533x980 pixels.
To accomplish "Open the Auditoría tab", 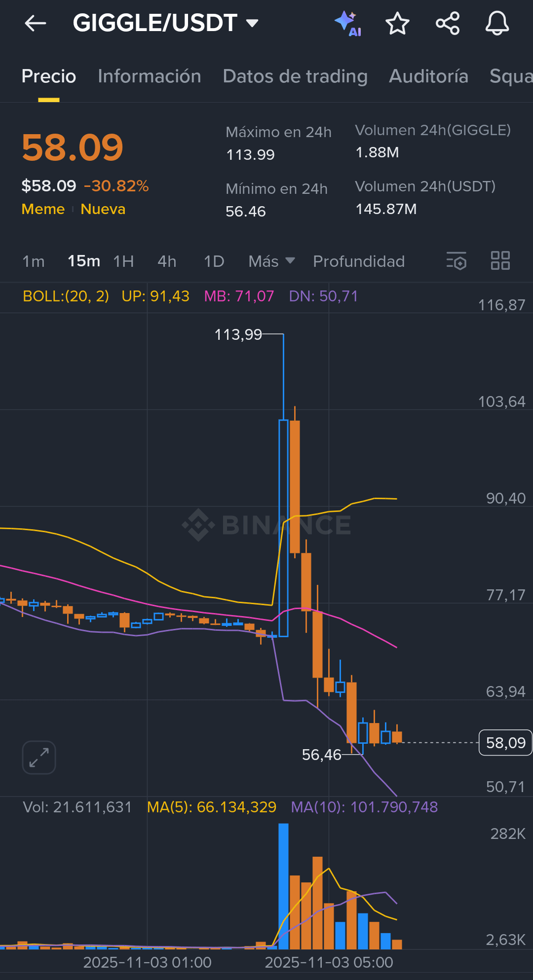I will pos(428,76).
